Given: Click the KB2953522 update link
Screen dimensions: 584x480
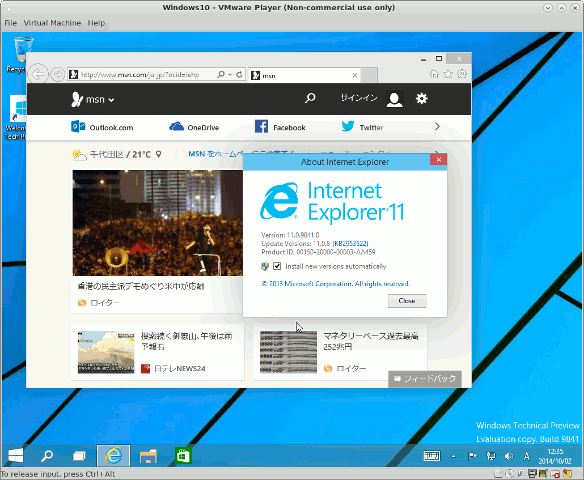Looking at the screenshot, I should pyautogui.click(x=350, y=244).
